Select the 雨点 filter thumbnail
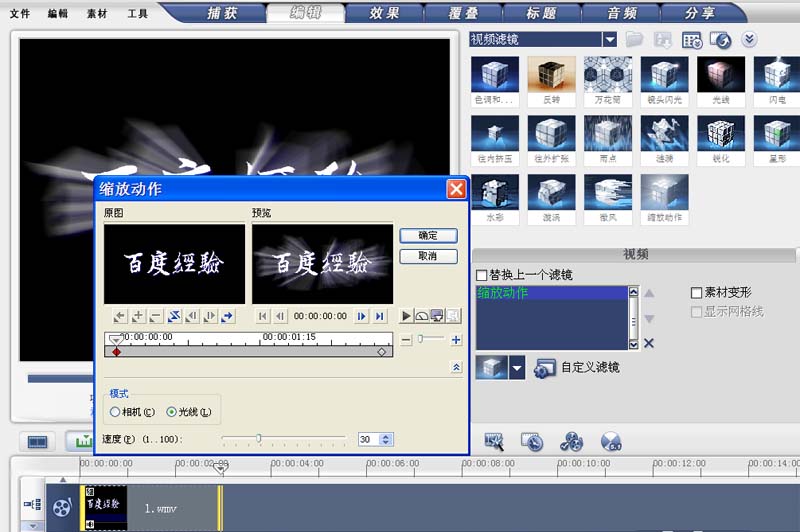The width and height of the screenshot is (800, 532). click(608, 140)
